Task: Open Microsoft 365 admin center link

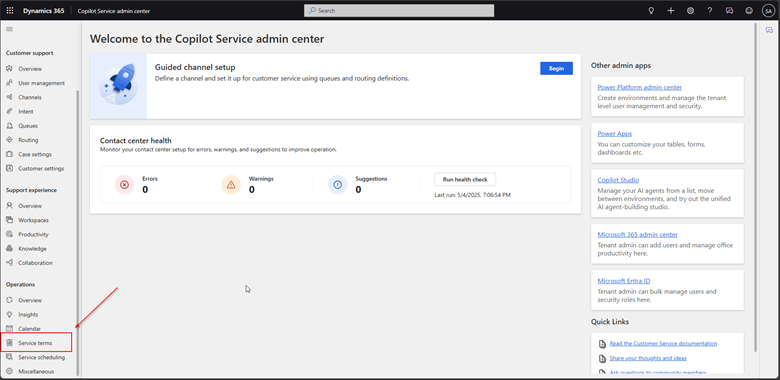Action: 638,234
